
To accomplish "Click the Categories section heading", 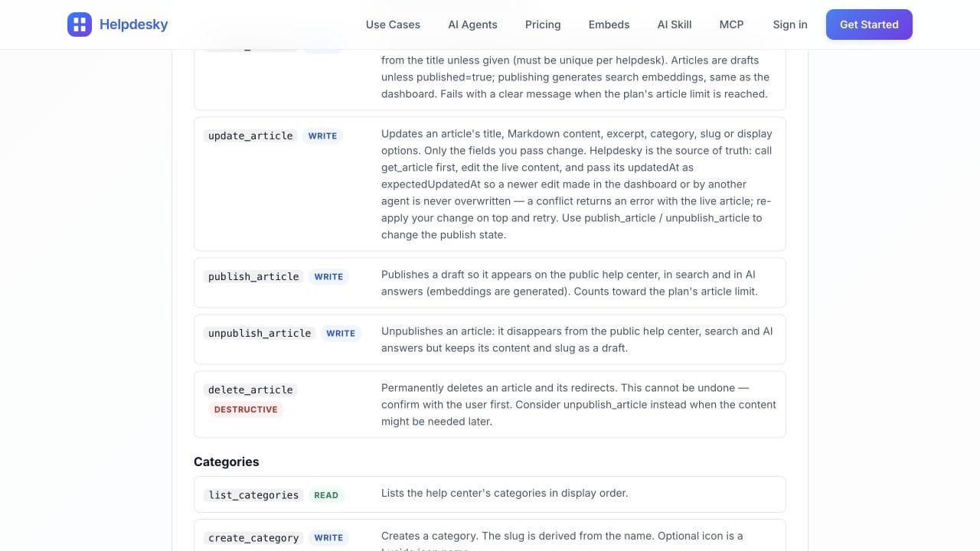I will pyautogui.click(x=227, y=461).
